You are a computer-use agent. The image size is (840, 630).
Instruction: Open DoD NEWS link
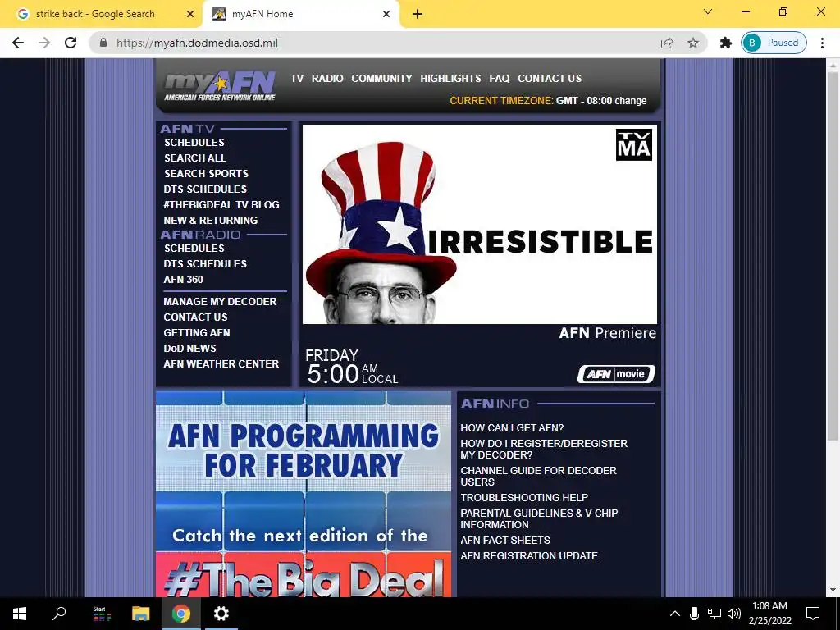pos(189,348)
